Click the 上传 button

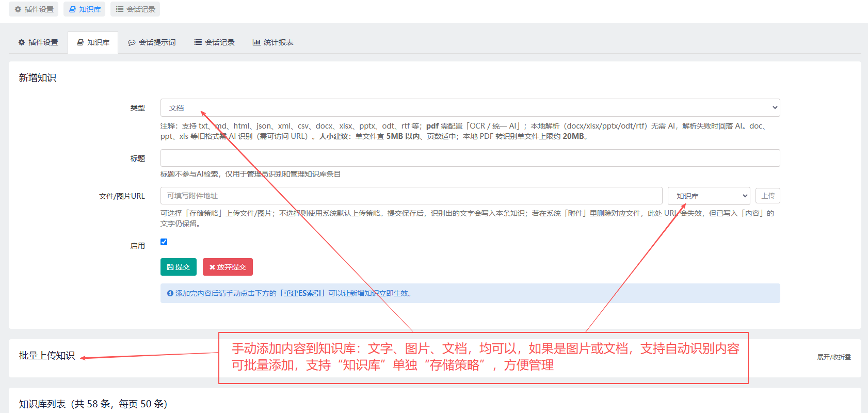768,196
